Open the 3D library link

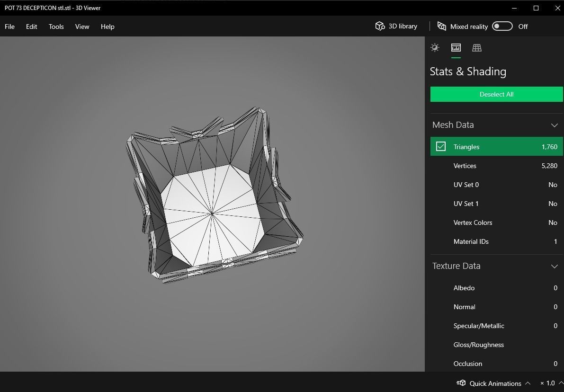point(403,26)
